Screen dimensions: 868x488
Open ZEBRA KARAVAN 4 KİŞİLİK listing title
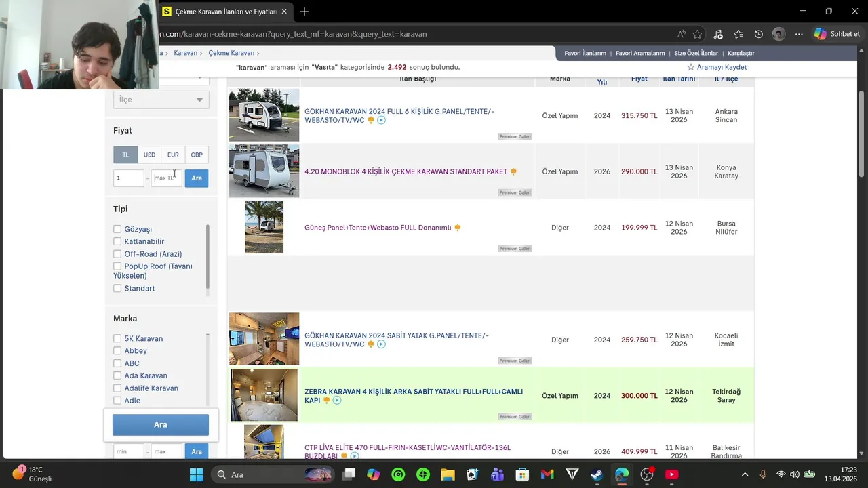(414, 396)
